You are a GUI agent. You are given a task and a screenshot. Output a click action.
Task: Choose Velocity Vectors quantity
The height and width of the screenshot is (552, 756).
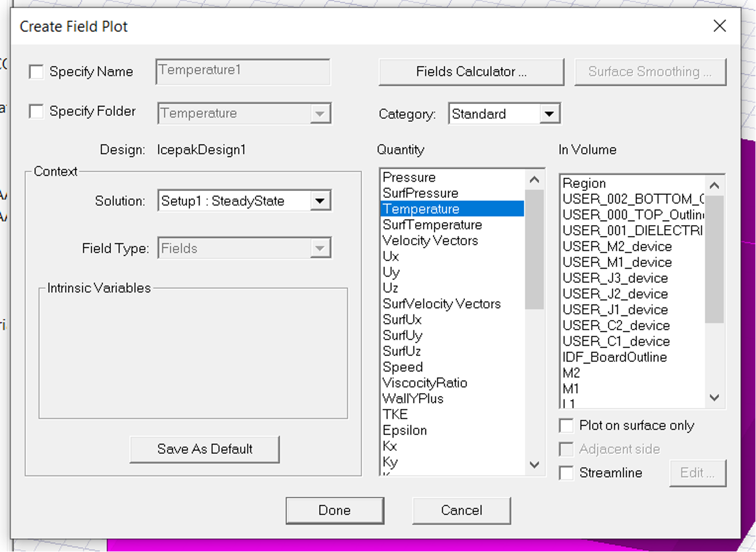click(x=430, y=241)
